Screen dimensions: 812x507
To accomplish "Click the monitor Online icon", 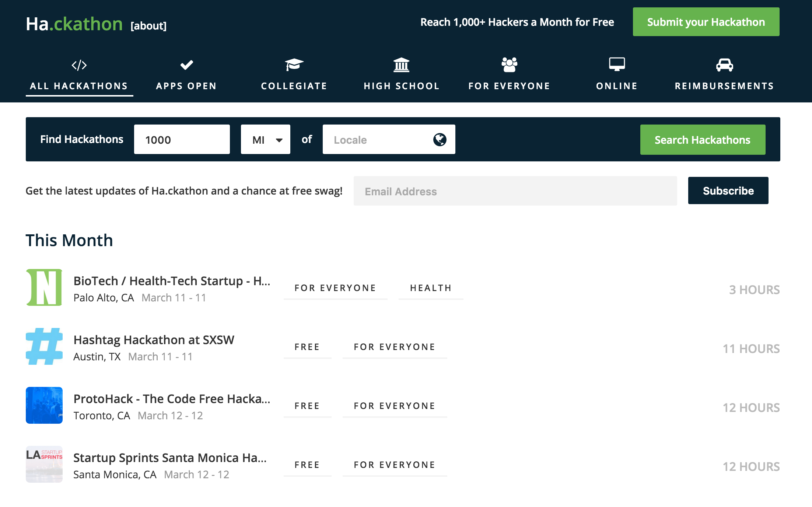I will [617, 64].
